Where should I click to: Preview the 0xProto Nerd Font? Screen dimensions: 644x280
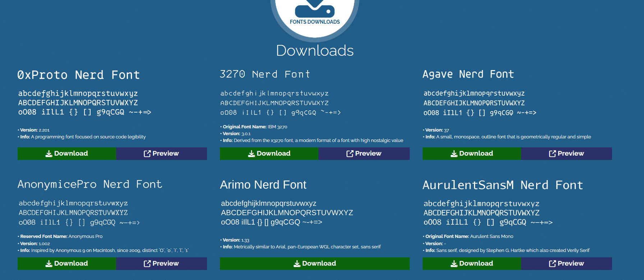161,153
